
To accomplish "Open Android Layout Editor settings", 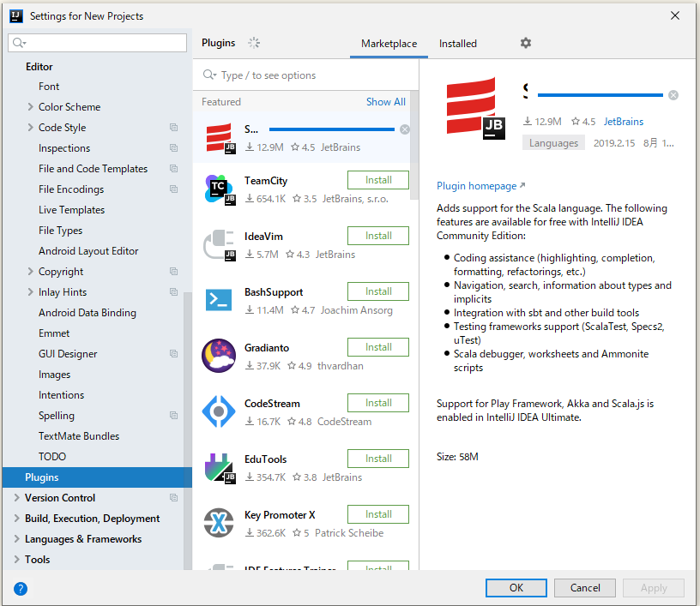I will [88, 251].
